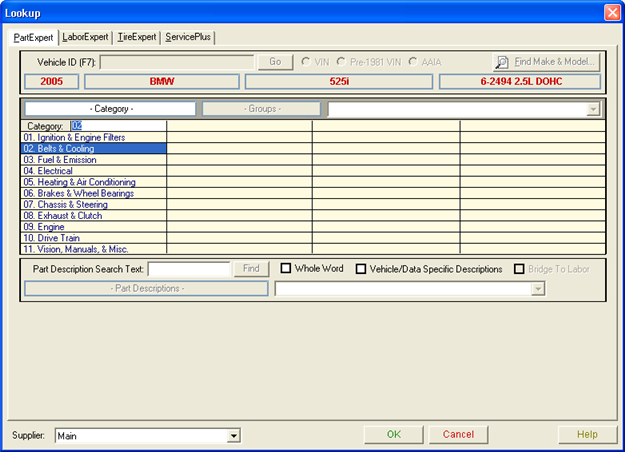Switch to the LaborExpert tab
625x452 pixels.
85,37
